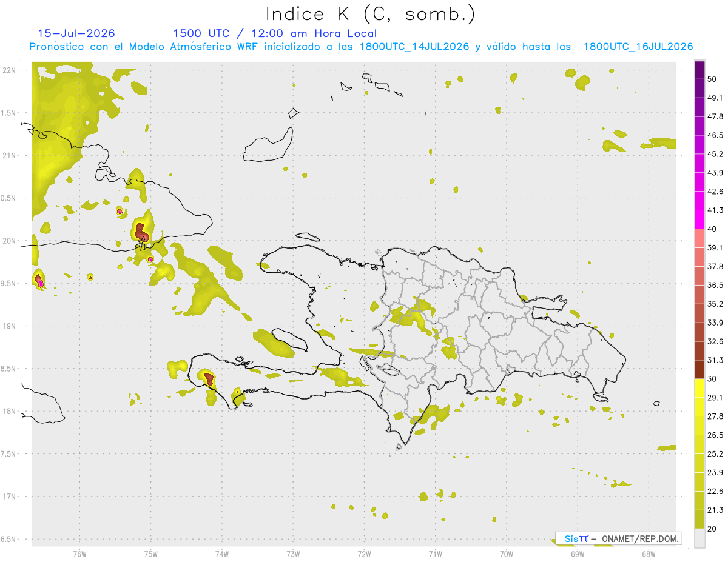The width and height of the screenshot is (728, 562).
Task: Click the color bar label '21.3'
Action: (x=715, y=510)
